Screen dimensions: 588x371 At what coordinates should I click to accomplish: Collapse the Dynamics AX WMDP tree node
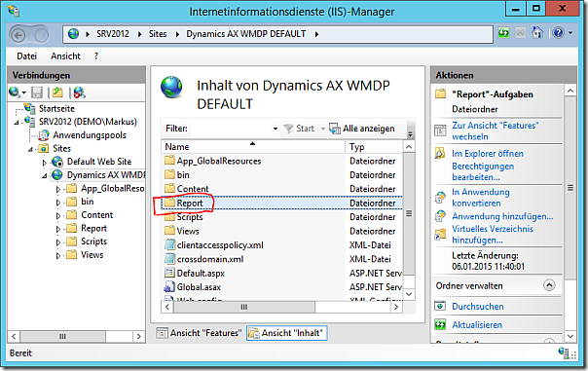coord(44,176)
